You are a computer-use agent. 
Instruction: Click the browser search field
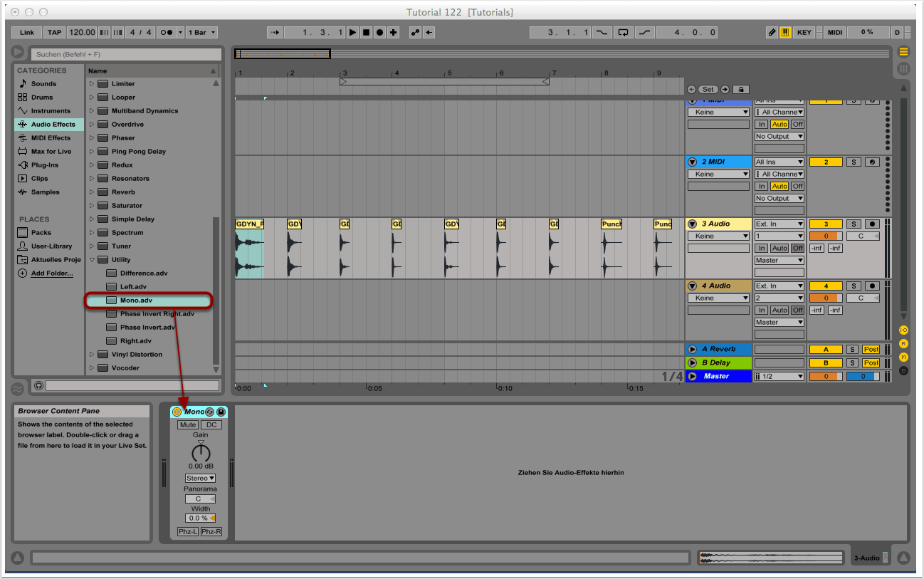(127, 54)
